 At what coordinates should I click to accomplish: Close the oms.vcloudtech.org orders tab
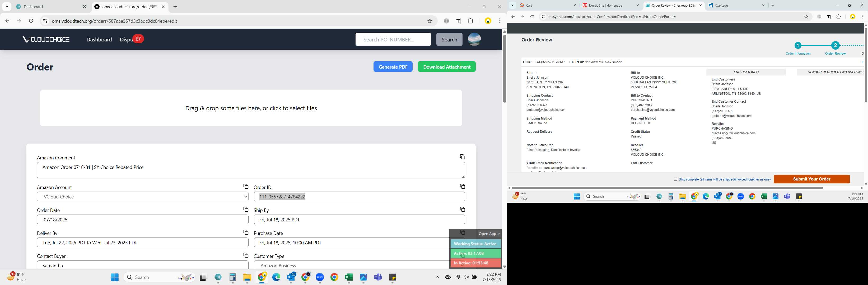(163, 7)
